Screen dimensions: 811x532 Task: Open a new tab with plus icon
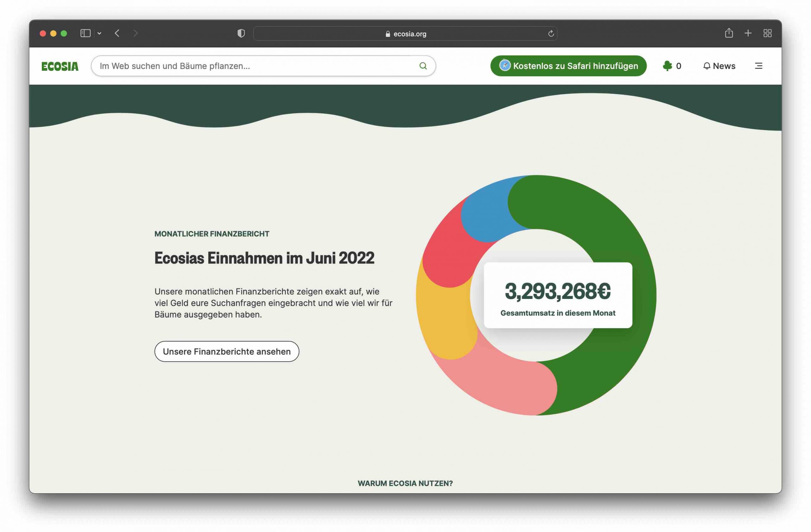pyautogui.click(x=748, y=33)
